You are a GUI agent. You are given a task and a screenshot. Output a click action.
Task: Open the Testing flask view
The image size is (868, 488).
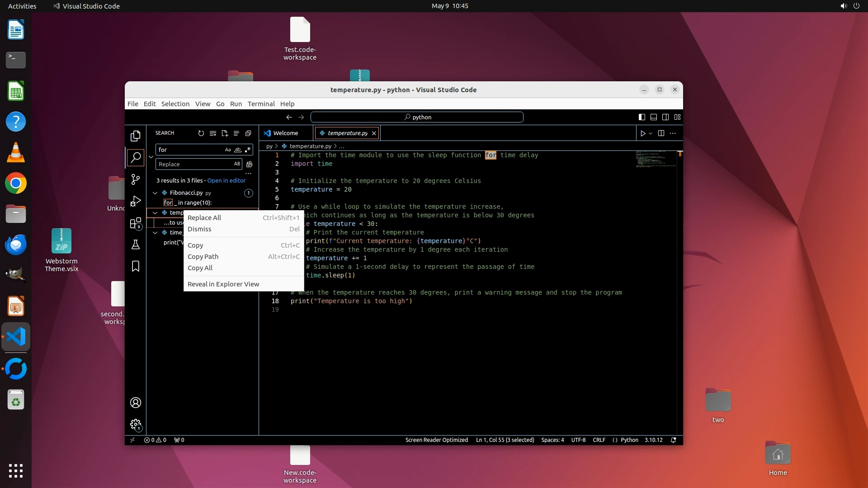(136, 244)
